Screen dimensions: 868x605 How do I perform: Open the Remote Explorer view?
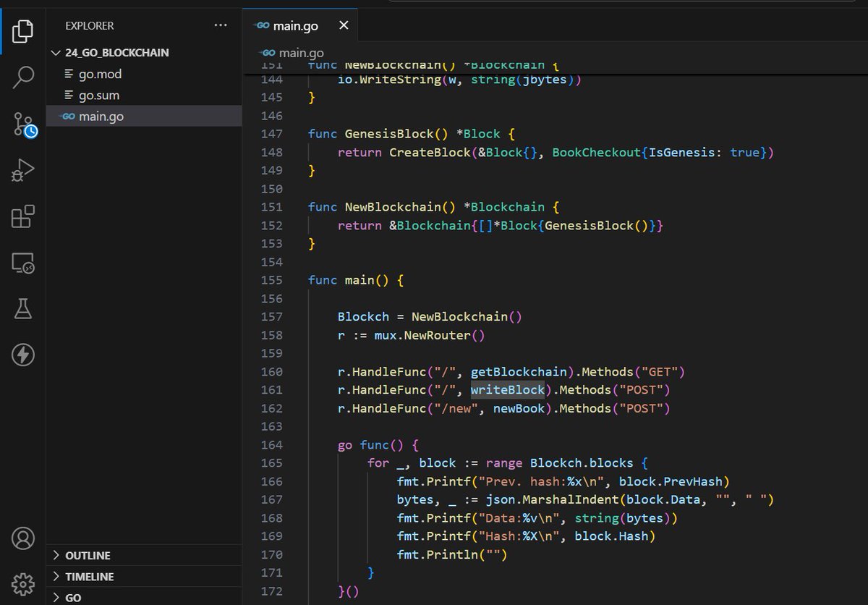pos(23,263)
